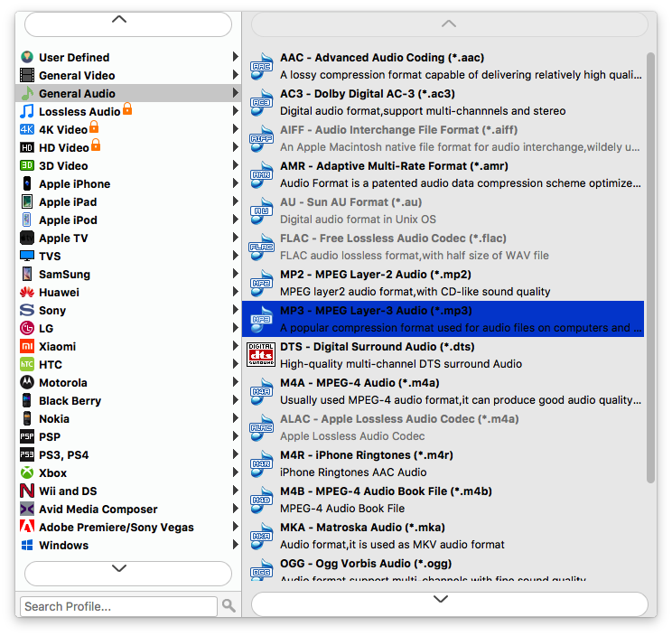Click the Windows logo icon

click(x=27, y=545)
